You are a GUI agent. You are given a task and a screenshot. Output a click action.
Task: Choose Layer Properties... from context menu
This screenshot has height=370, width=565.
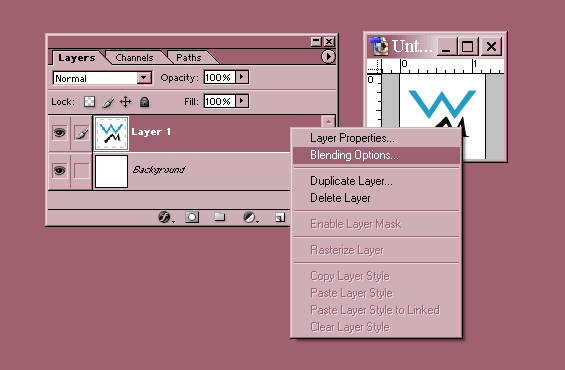click(376, 138)
